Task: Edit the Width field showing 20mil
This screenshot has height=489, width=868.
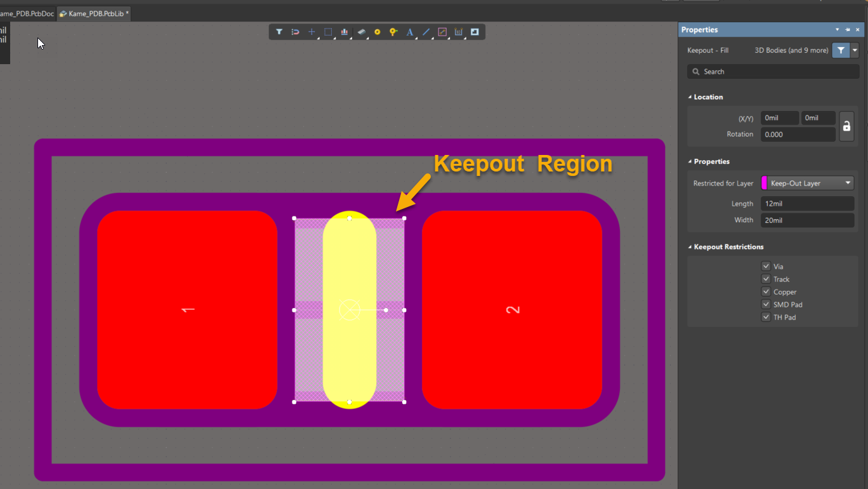Action: pyautogui.click(x=807, y=220)
